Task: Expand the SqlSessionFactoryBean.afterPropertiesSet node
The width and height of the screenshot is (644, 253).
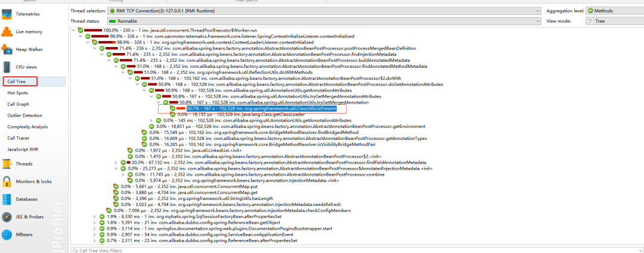Action: tap(94, 217)
